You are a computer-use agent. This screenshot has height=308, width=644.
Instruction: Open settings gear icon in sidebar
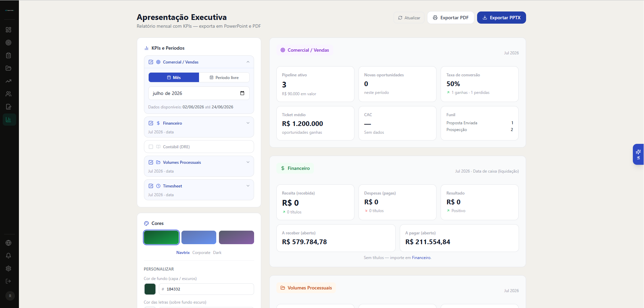pos(8,268)
